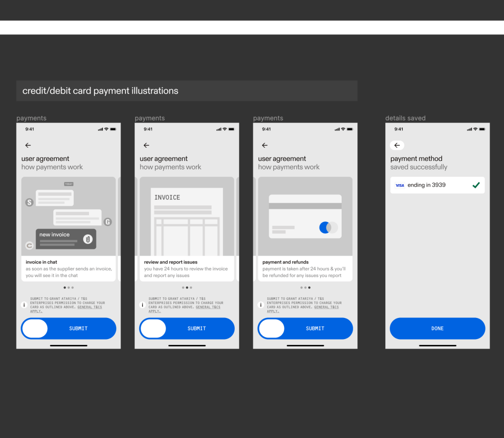Click the credit card illustration

click(x=305, y=217)
